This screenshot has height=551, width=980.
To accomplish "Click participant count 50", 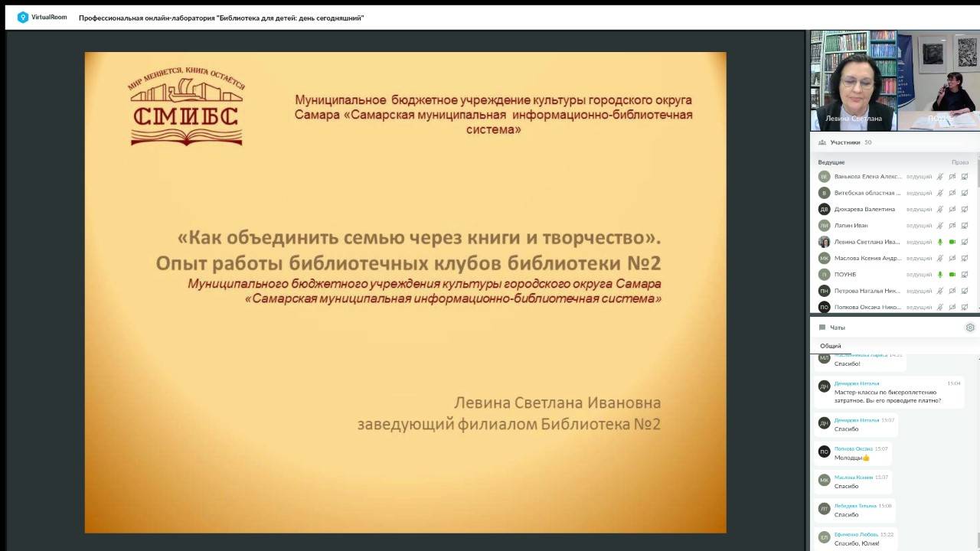I will [x=868, y=142].
